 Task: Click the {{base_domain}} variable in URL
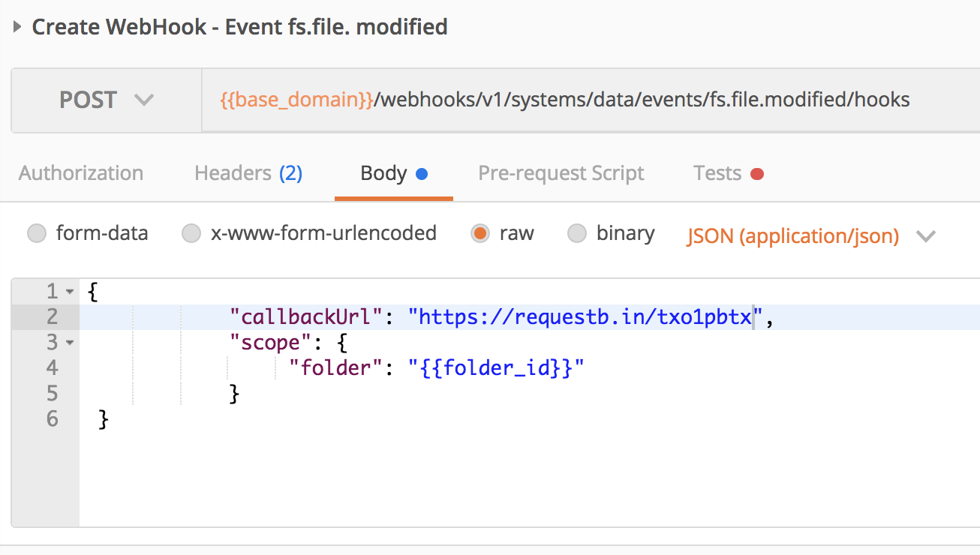pos(296,100)
